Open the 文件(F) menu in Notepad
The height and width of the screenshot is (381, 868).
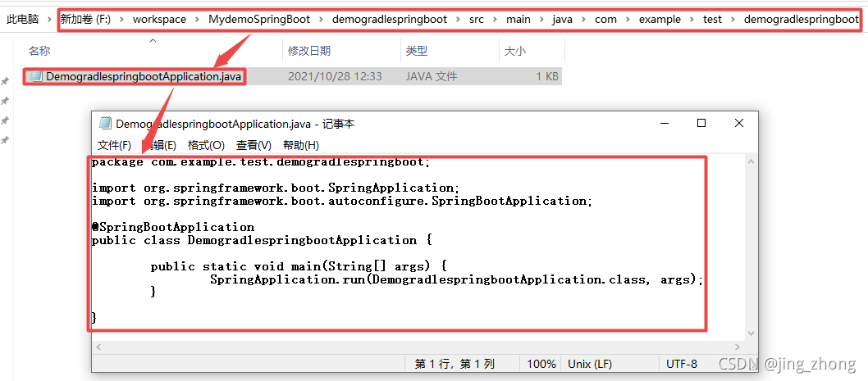point(114,145)
